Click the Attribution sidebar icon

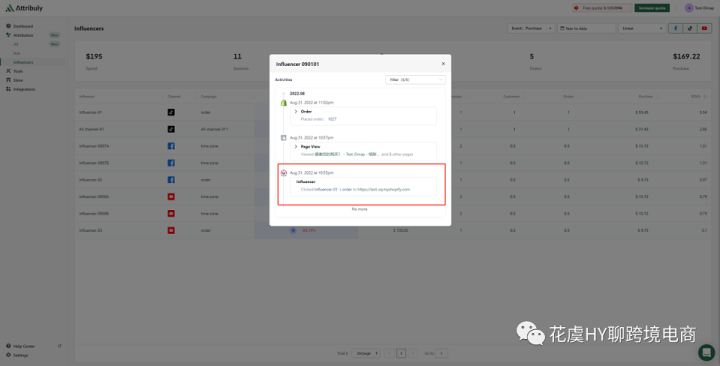point(8,35)
